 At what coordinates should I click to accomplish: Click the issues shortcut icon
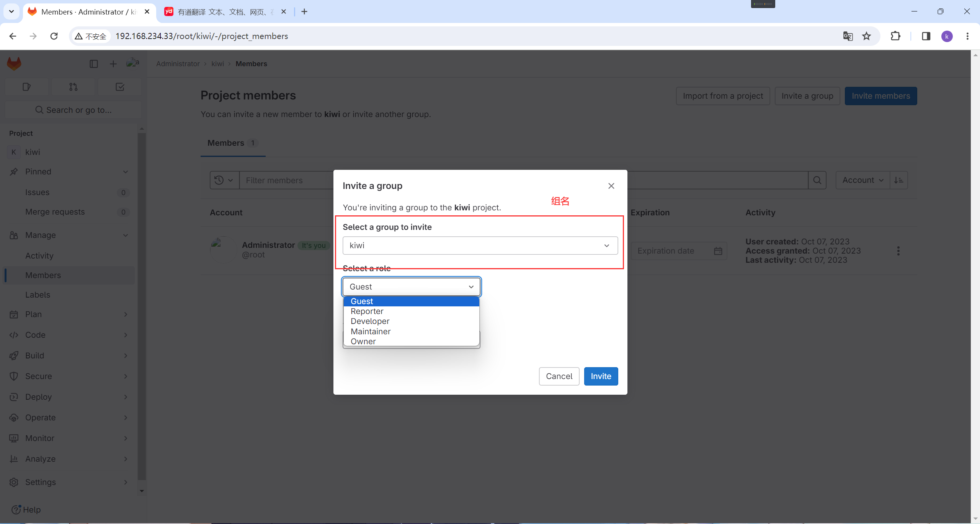click(x=26, y=87)
